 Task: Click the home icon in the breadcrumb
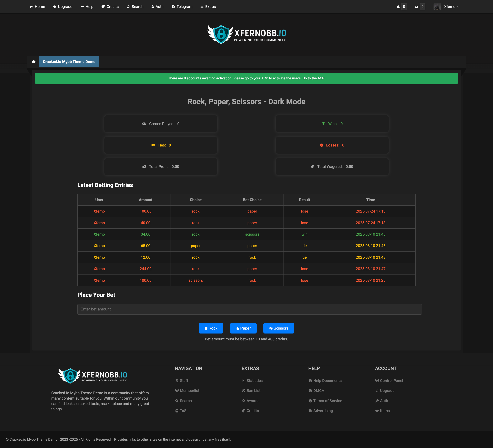tap(33, 62)
